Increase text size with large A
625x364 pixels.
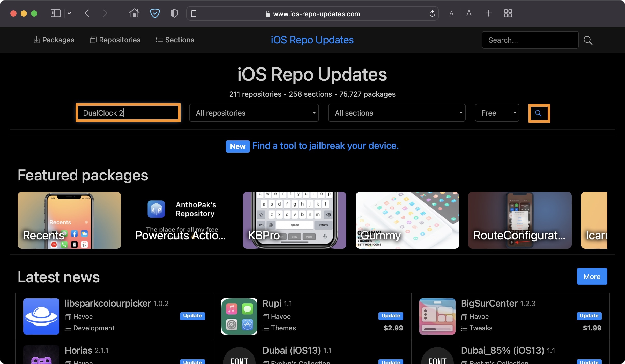(469, 13)
